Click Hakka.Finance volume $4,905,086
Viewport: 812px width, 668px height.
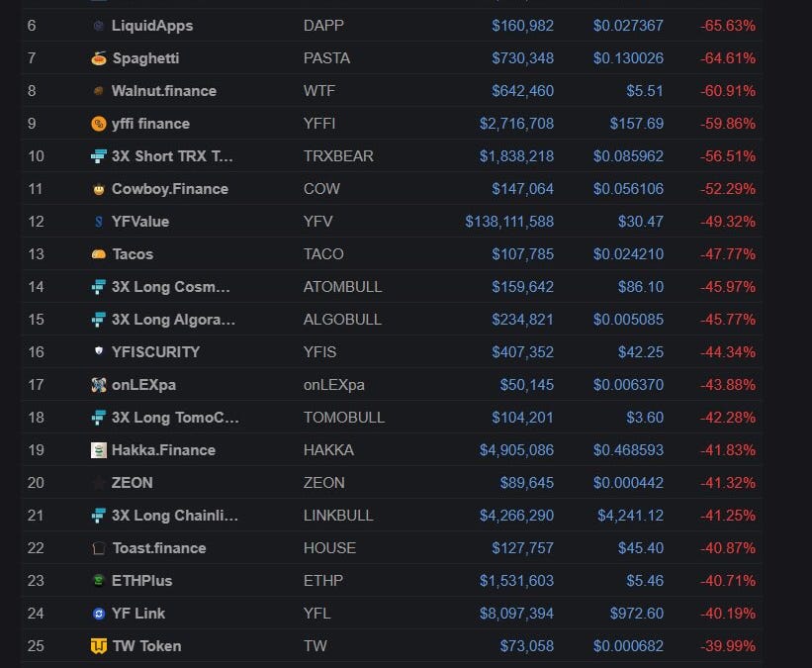pos(516,450)
